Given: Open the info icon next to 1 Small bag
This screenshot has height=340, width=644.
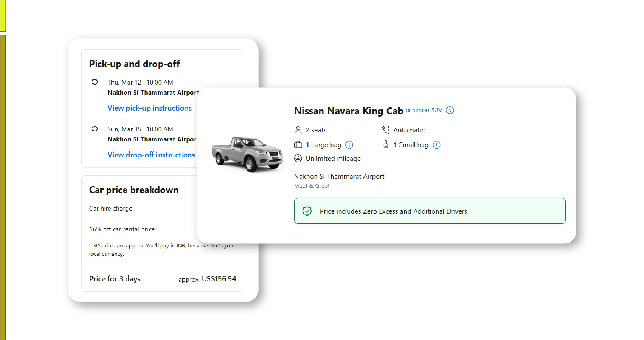Looking at the screenshot, I should 436,145.
